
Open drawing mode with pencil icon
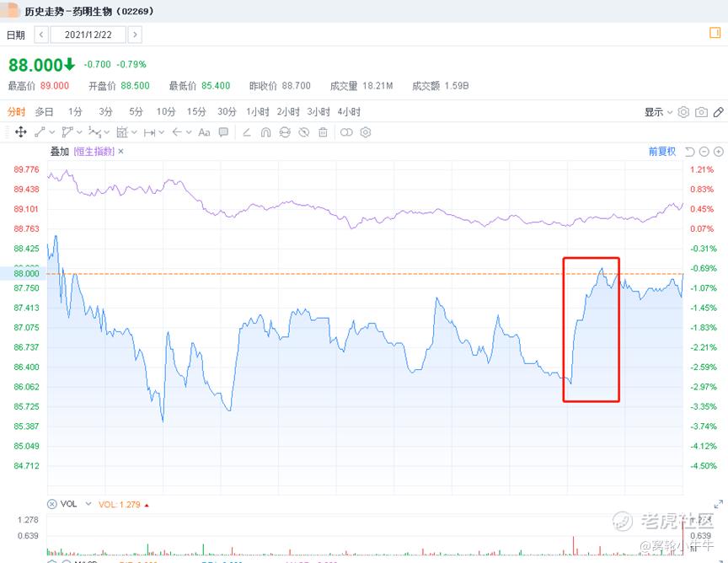[718, 112]
